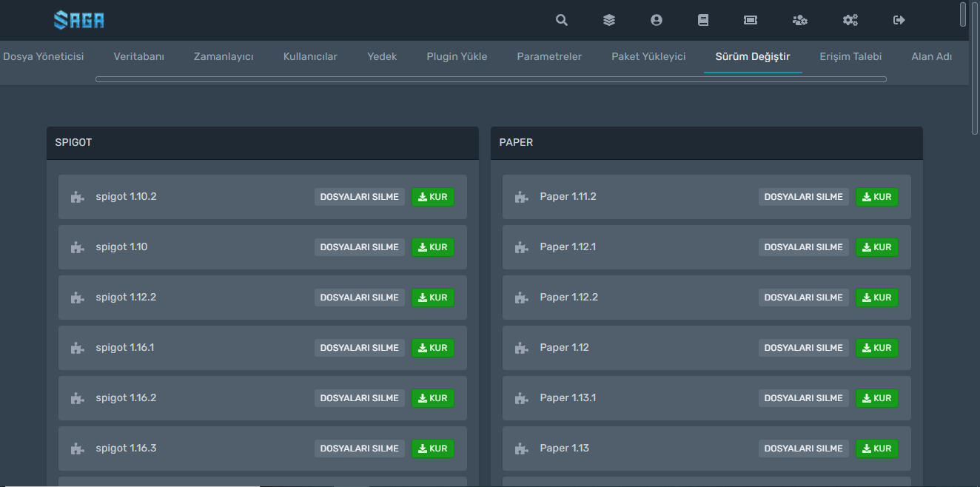Viewport: 980px width, 487px height.
Task: Toggle DOSYALARI SILME for spigot 1.16.3
Action: point(360,449)
